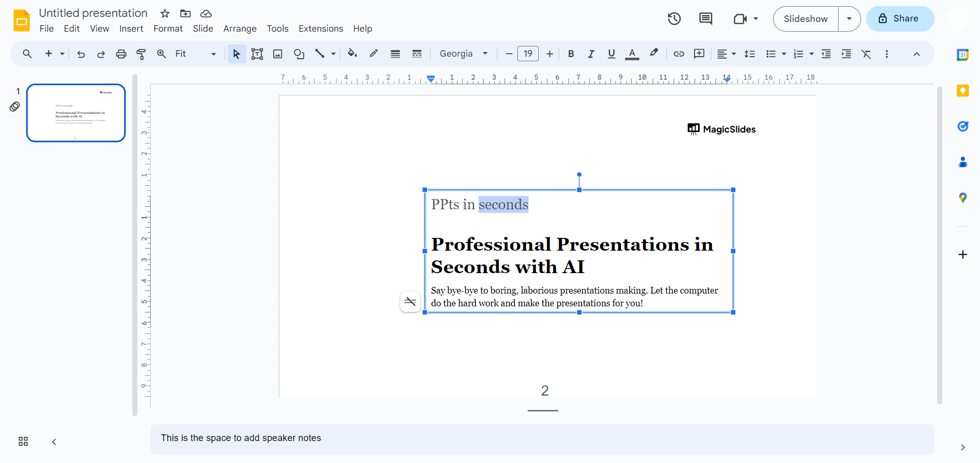
Task: Open version history clock icon
Action: point(674,19)
